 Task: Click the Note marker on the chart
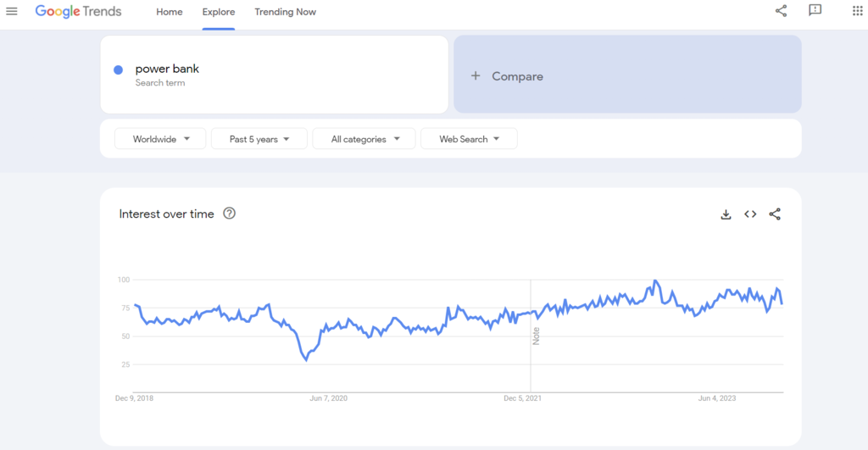click(x=536, y=336)
